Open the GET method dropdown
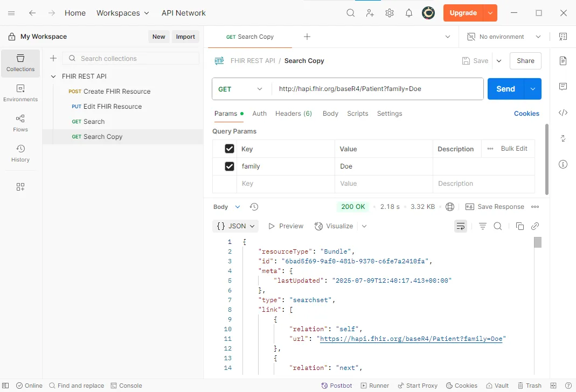The image size is (576, 392). [x=240, y=89]
